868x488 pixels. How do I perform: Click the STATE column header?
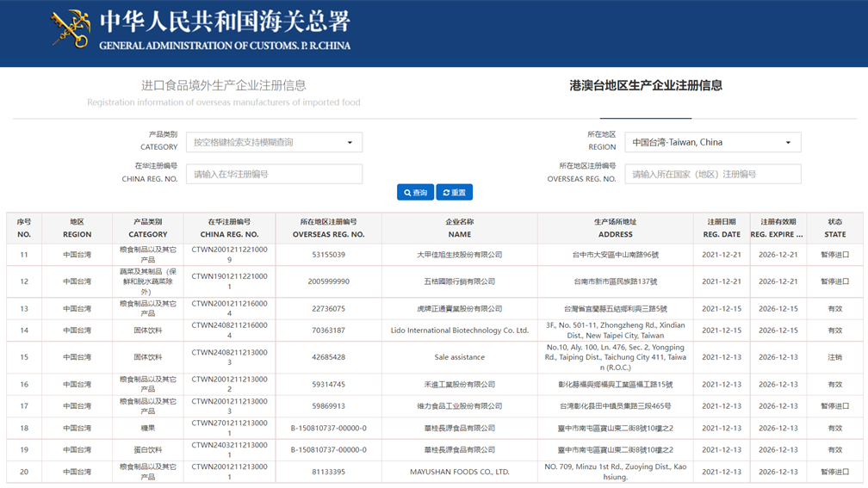click(834, 228)
